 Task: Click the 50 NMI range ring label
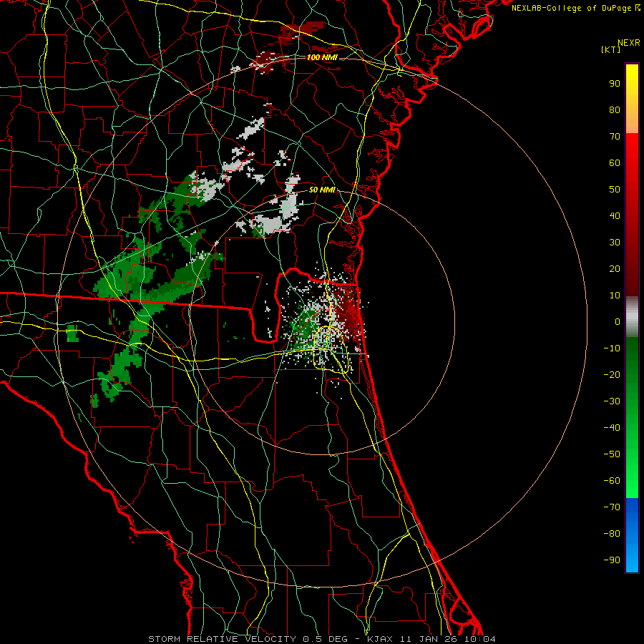322,190
